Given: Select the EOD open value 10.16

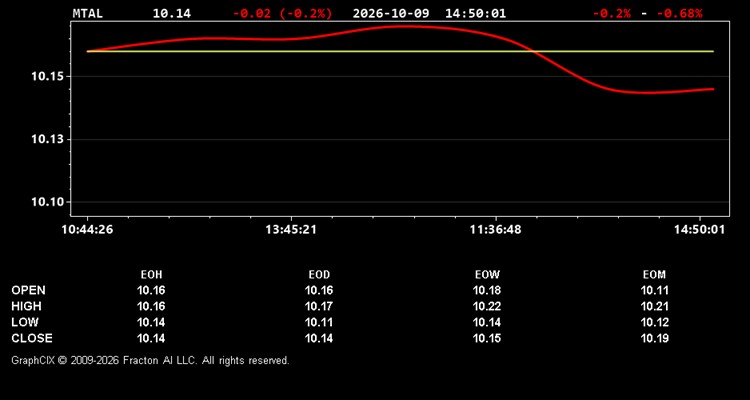Looking at the screenshot, I should pos(319,290).
